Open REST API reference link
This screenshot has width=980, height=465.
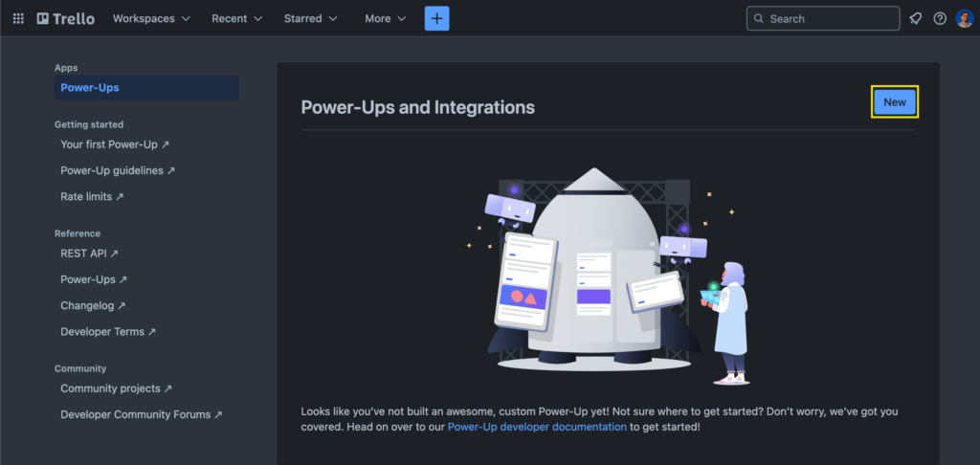click(89, 254)
